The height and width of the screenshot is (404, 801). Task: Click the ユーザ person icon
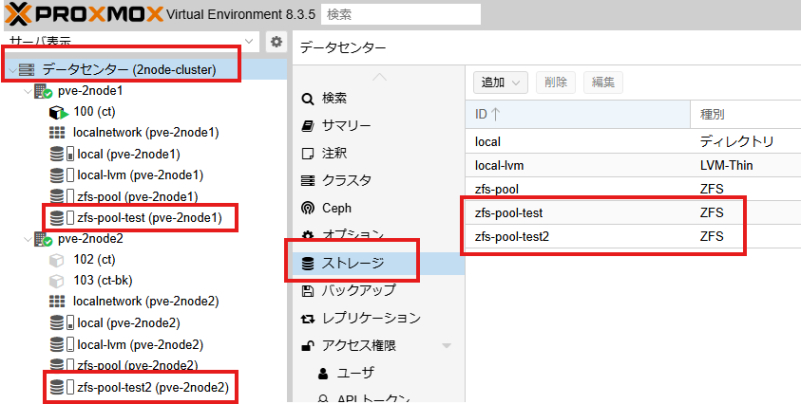pyautogui.click(x=323, y=374)
